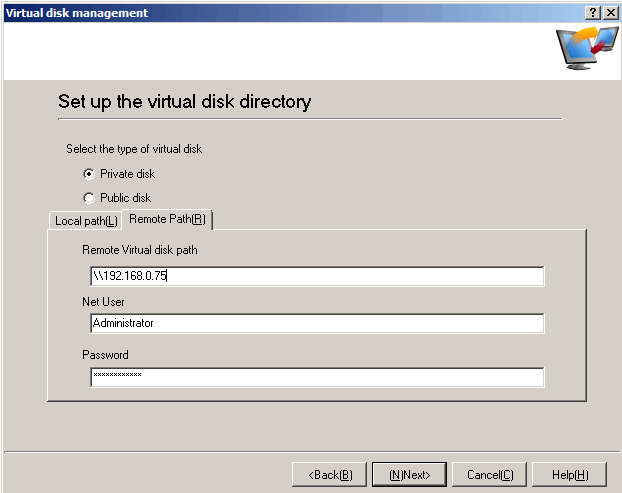
Task: Focus the Net User text box
Action: [316, 324]
